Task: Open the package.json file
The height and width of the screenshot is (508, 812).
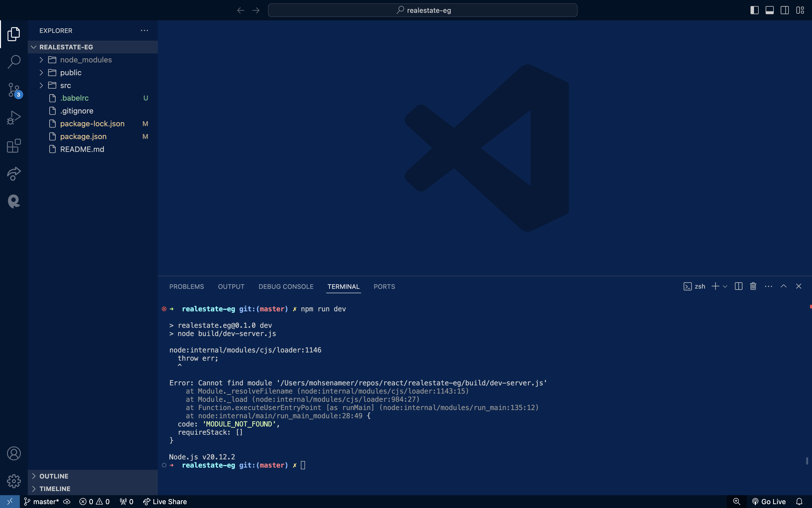Action: pyautogui.click(x=93, y=136)
